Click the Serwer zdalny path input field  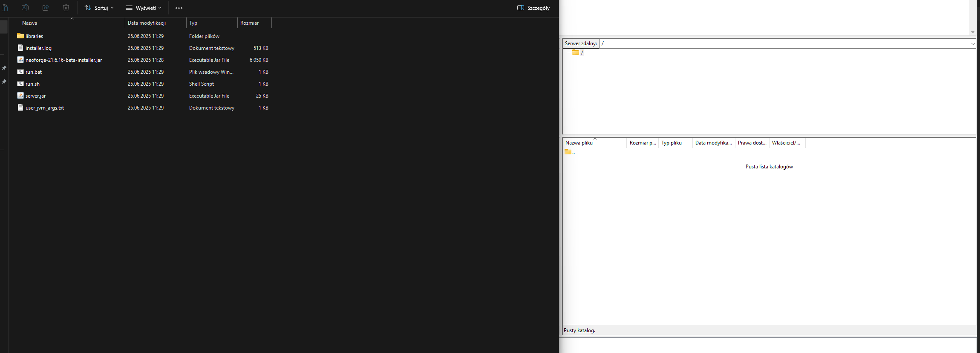tap(784, 43)
